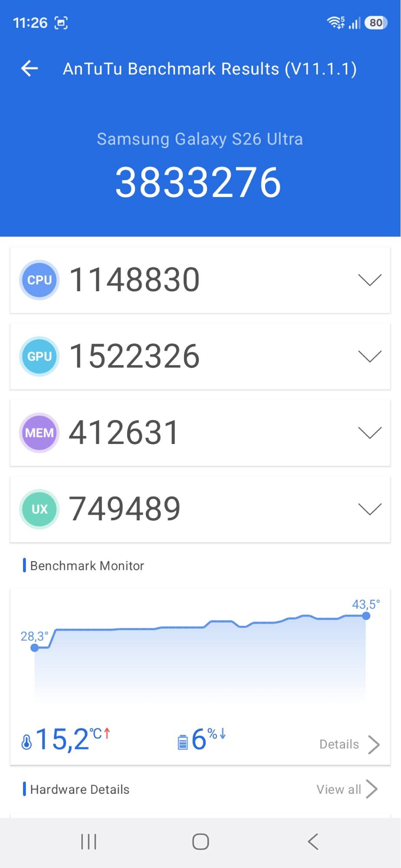This screenshot has height=868, width=401.
Task: Tap the thermometer temperature icon
Action: pos(26,742)
